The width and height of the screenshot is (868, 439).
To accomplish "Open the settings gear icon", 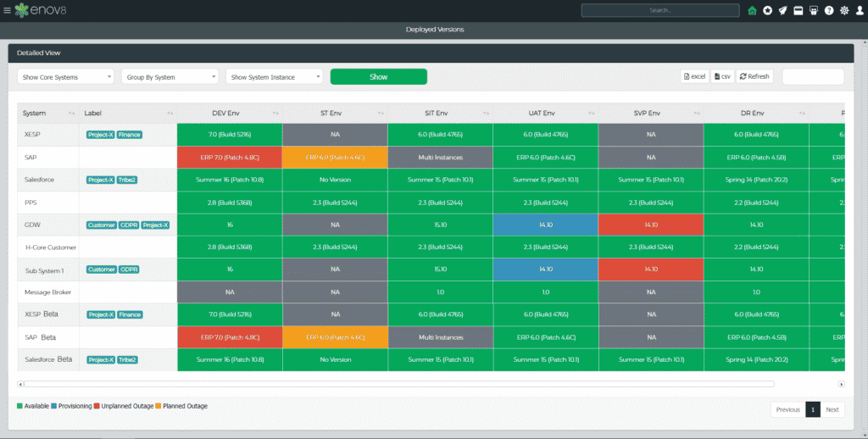I will click(x=844, y=10).
